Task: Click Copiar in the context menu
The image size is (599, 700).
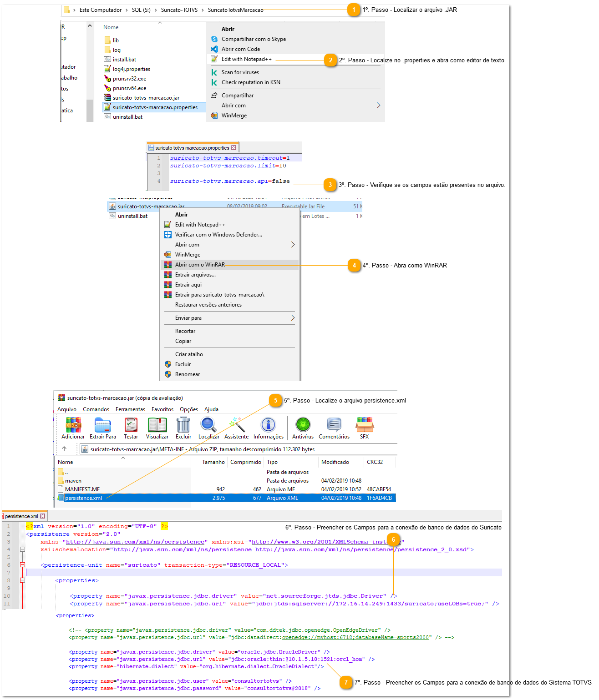Action: click(230, 341)
